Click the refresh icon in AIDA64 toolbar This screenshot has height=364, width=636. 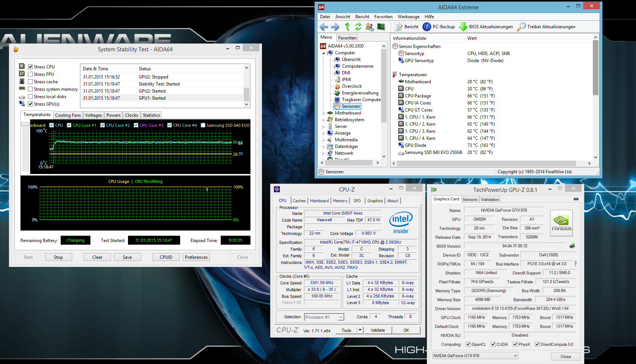[x=358, y=27]
